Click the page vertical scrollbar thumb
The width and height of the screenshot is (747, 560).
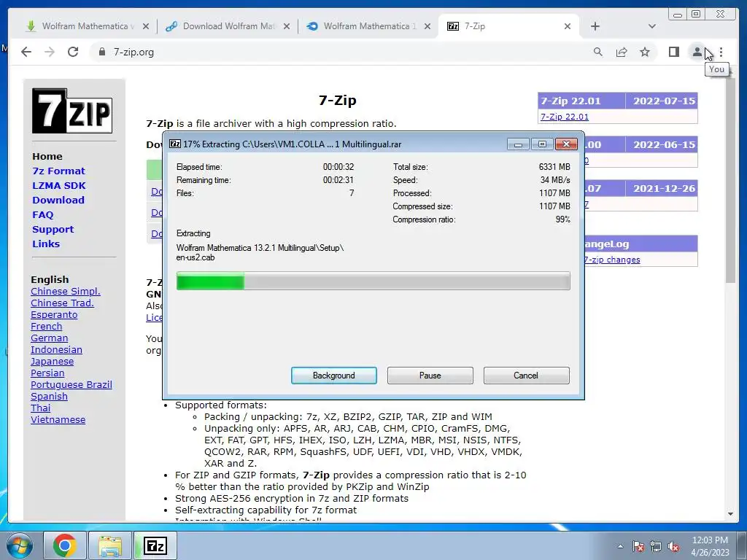coord(730,181)
